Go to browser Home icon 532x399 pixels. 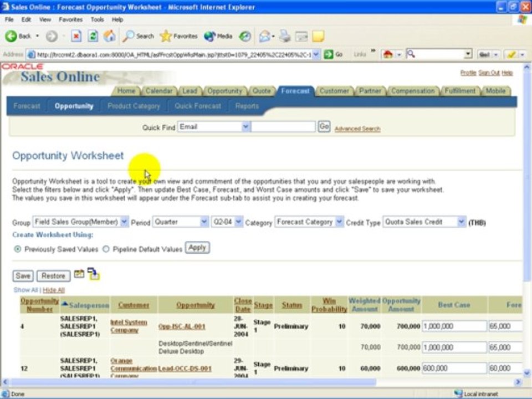[109, 36]
